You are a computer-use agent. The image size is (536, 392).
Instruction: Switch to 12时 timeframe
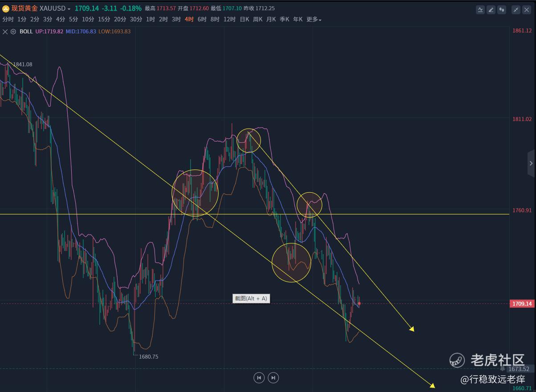[x=229, y=20]
